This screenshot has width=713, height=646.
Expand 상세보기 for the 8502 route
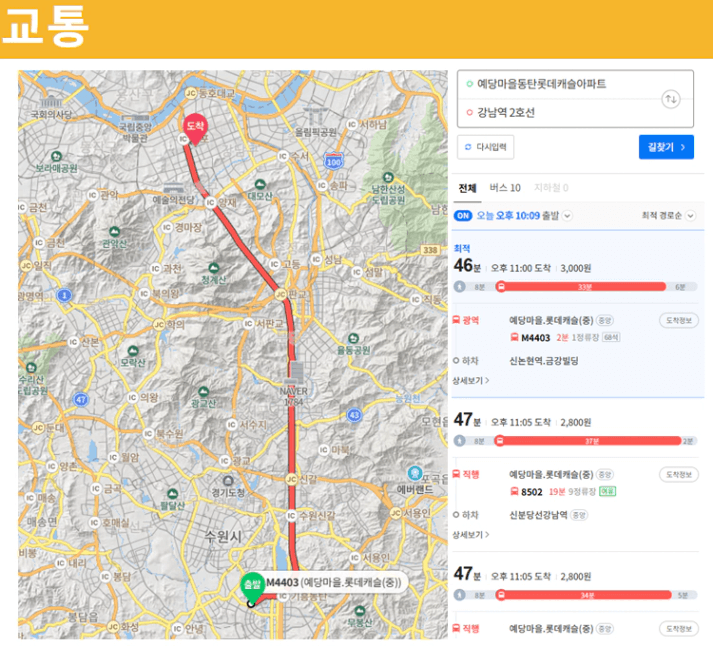click(471, 535)
